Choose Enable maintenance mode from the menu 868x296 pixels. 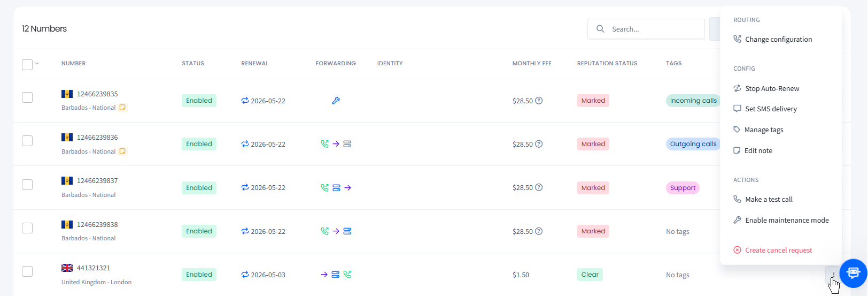tap(781, 220)
